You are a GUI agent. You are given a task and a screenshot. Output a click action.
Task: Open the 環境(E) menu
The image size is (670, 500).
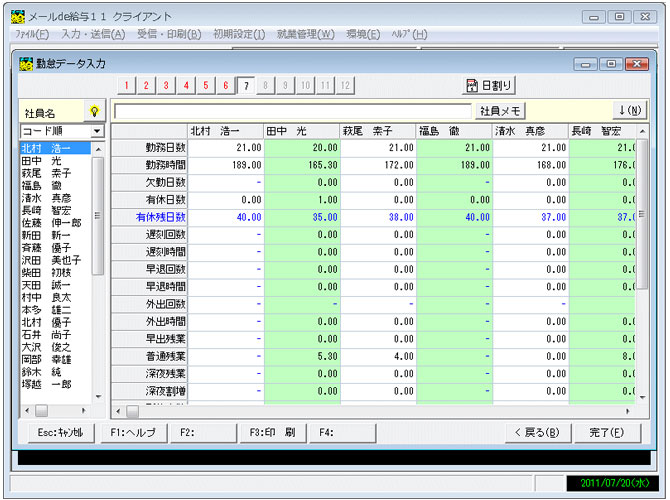click(x=363, y=34)
